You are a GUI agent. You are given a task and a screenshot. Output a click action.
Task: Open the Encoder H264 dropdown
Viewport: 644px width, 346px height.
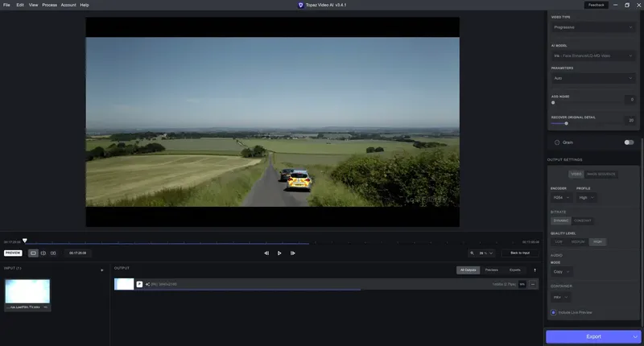click(x=561, y=198)
